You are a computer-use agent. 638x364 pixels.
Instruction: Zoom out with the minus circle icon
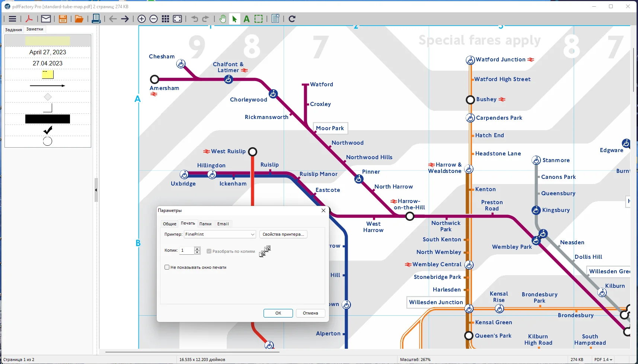[x=153, y=19]
